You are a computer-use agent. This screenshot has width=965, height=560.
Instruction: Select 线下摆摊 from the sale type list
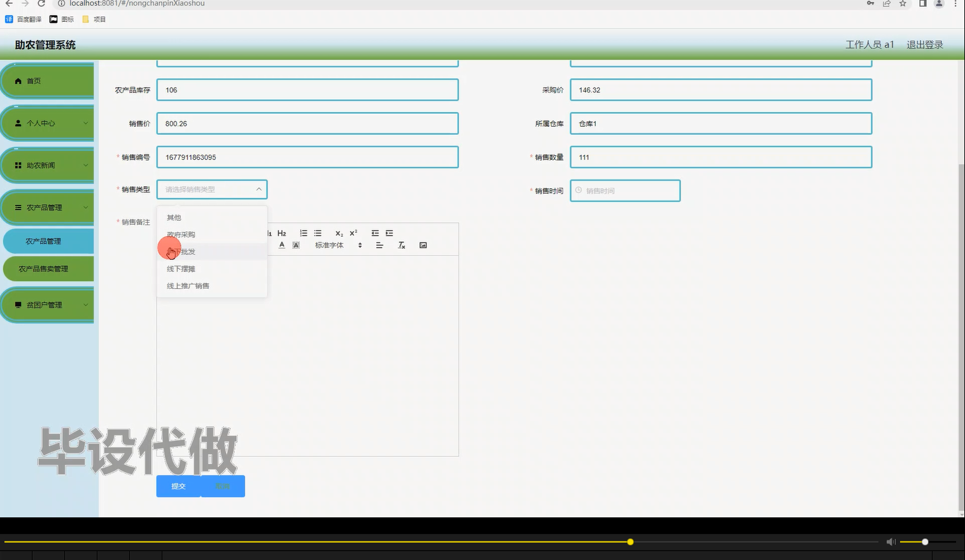pos(212,269)
